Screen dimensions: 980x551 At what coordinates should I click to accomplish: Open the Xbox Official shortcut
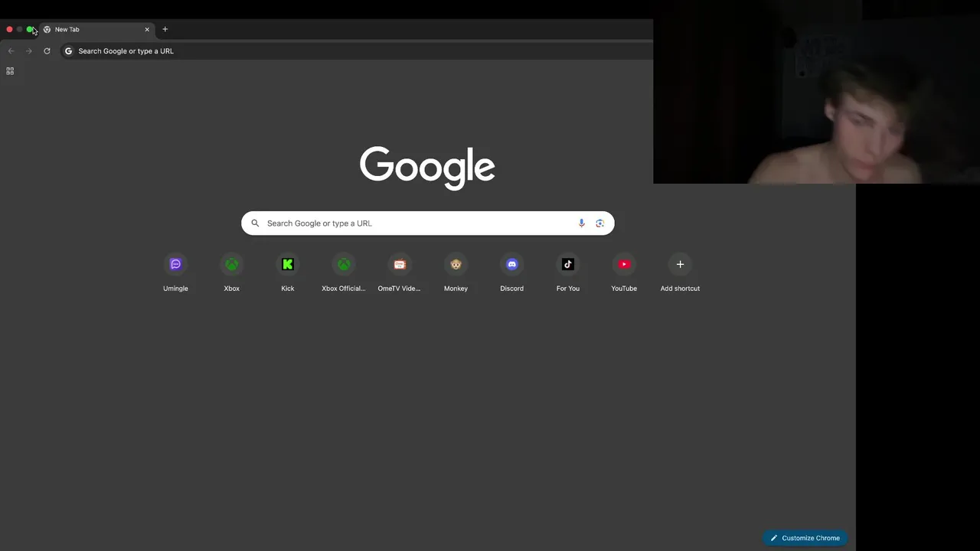click(x=344, y=273)
